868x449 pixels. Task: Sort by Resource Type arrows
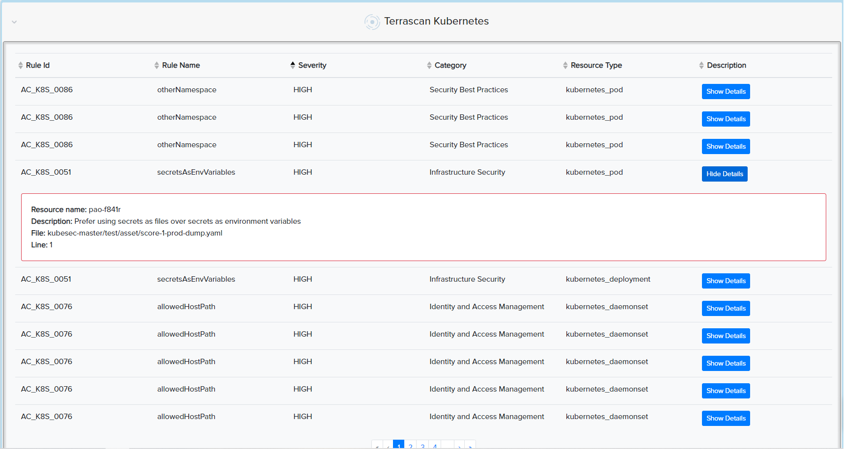point(565,65)
